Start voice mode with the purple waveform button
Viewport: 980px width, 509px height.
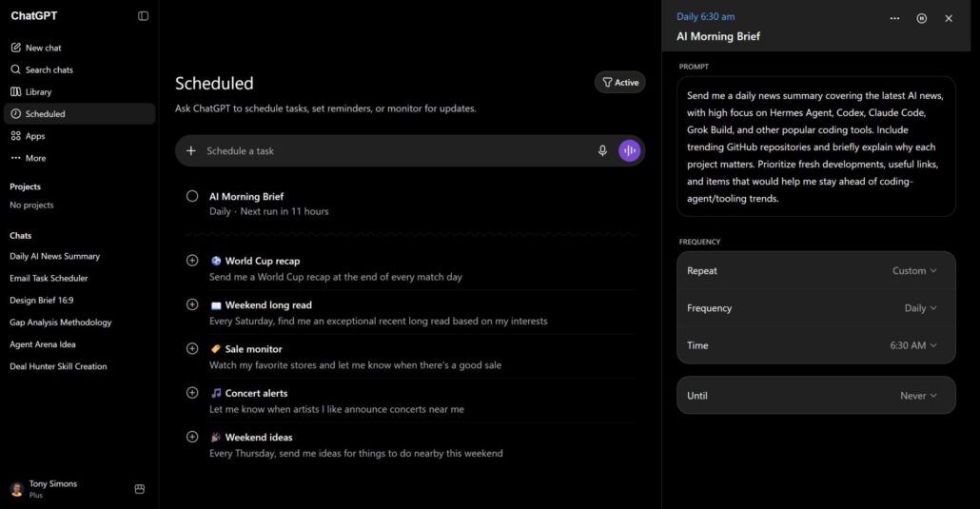click(629, 150)
